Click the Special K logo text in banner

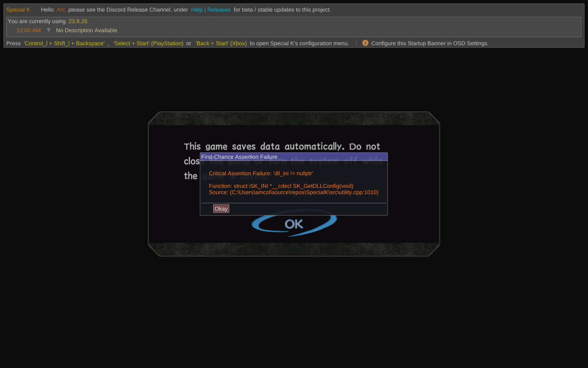tap(18, 9)
